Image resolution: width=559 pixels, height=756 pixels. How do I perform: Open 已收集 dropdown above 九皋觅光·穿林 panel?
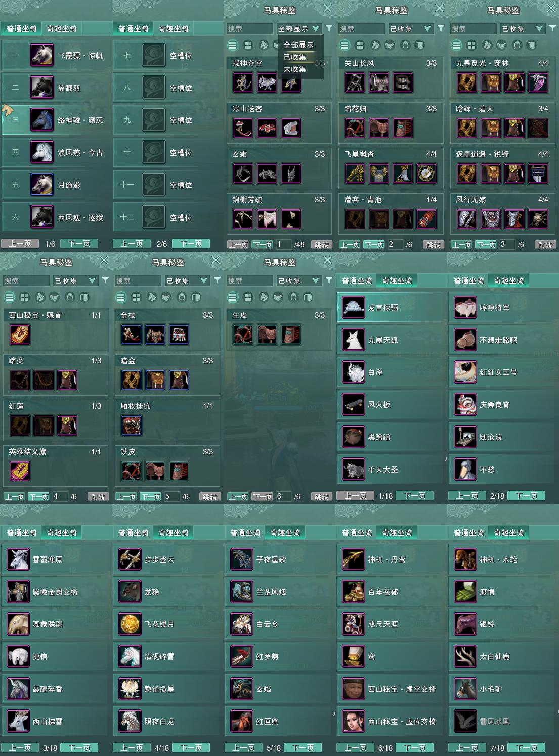(522, 29)
